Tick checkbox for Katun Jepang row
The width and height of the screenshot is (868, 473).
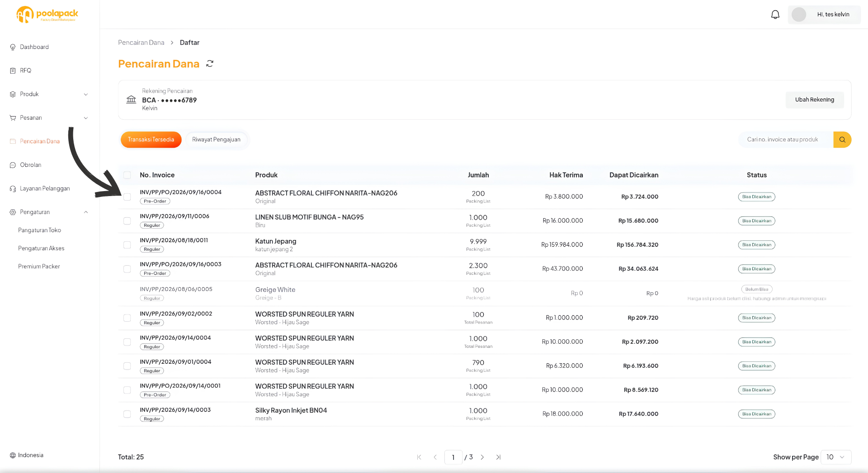click(127, 245)
